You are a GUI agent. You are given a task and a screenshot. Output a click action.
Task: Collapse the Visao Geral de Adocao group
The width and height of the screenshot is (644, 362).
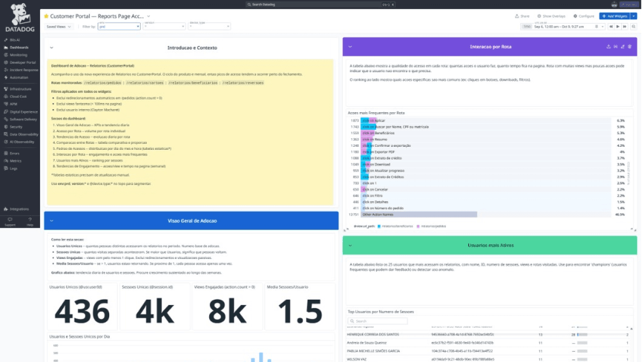click(x=51, y=221)
